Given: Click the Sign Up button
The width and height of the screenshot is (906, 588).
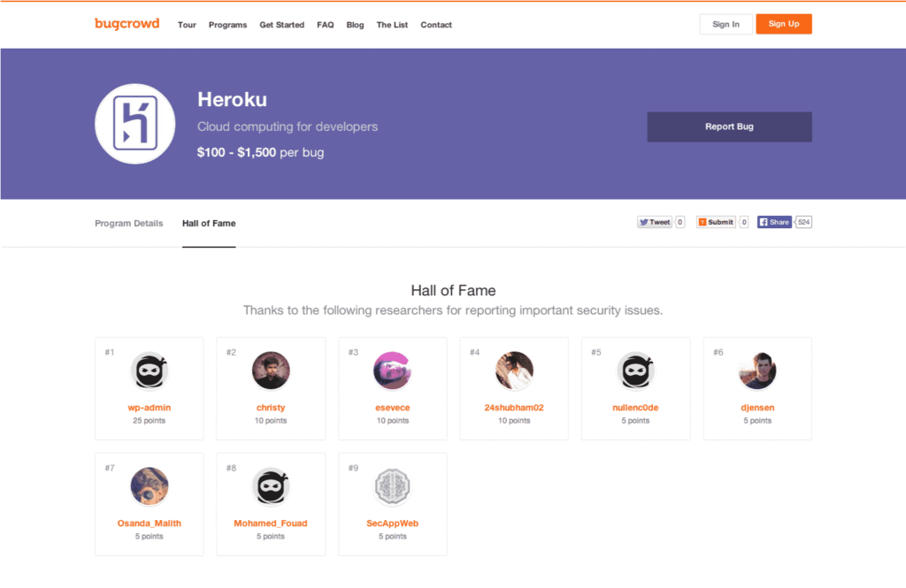Looking at the screenshot, I should tap(783, 24).
